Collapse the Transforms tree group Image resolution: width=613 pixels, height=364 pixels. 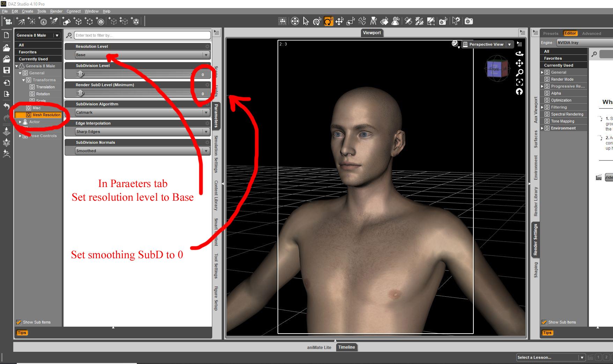click(x=24, y=80)
